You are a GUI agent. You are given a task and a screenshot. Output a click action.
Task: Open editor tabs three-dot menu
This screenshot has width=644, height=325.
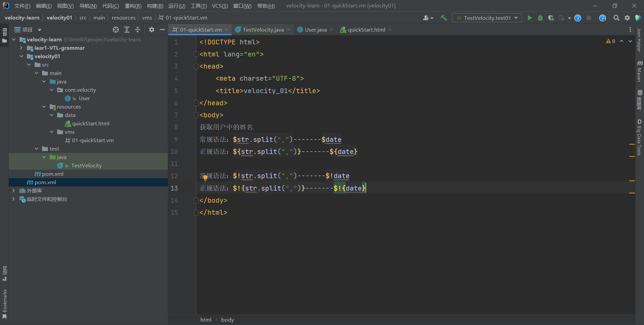pos(630,30)
